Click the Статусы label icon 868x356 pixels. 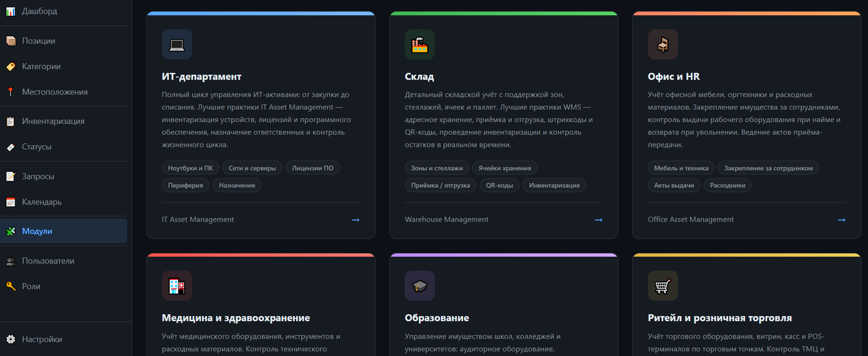tap(11, 147)
